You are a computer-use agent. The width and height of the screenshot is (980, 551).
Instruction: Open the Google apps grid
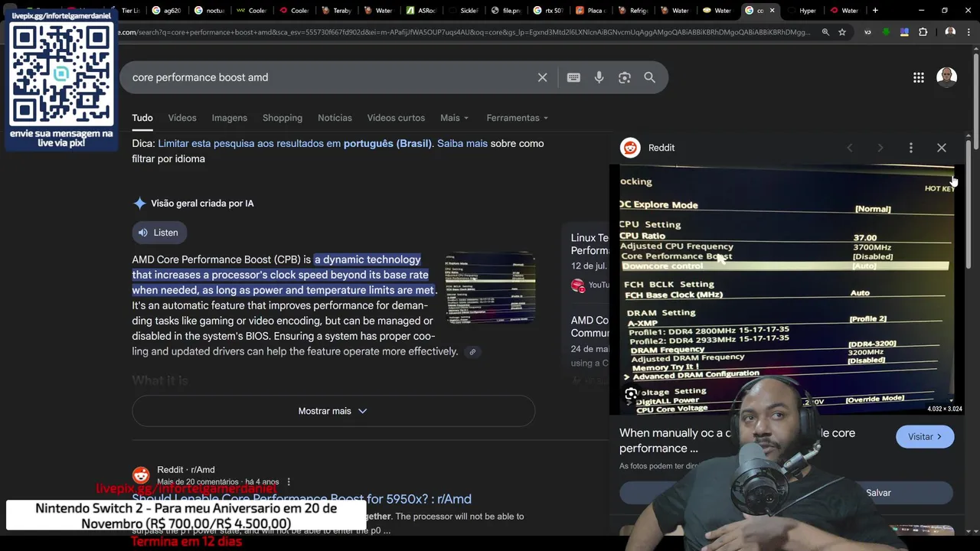[x=919, y=77]
